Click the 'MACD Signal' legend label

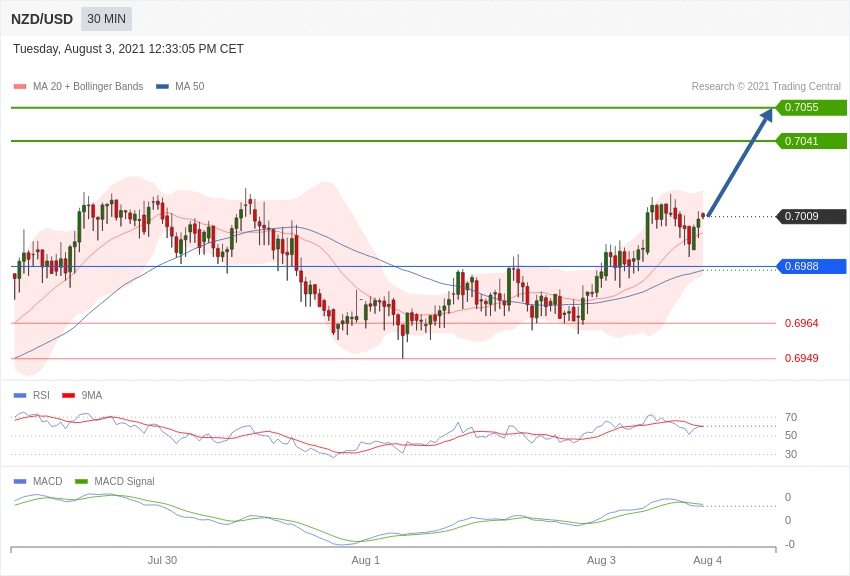click(x=124, y=481)
